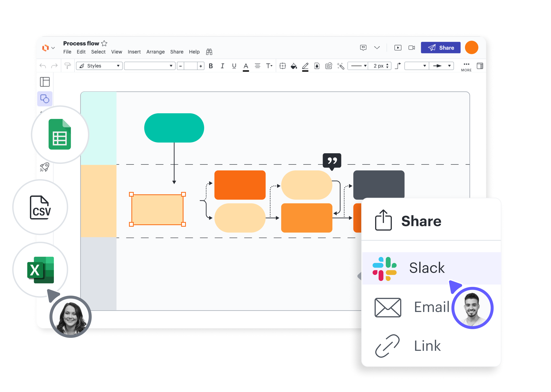551x392 pixels.
Task: Click the video camera icon
Action: tap(412, 48)
